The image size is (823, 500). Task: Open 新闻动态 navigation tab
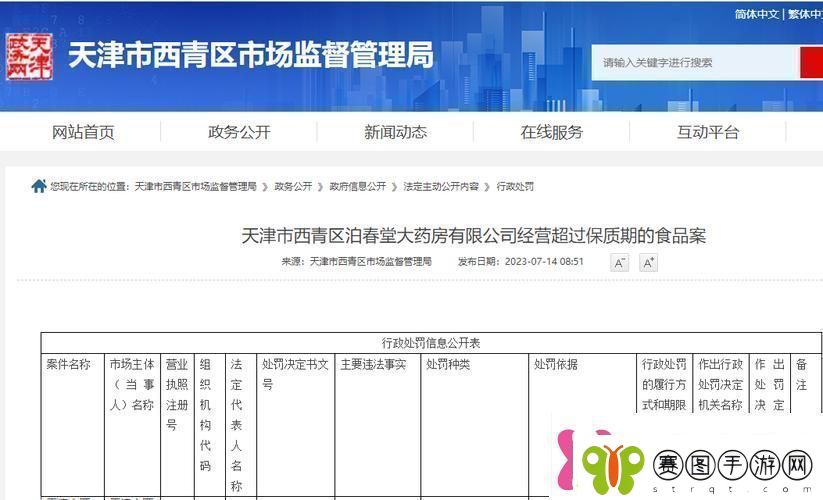click(396, 132)
